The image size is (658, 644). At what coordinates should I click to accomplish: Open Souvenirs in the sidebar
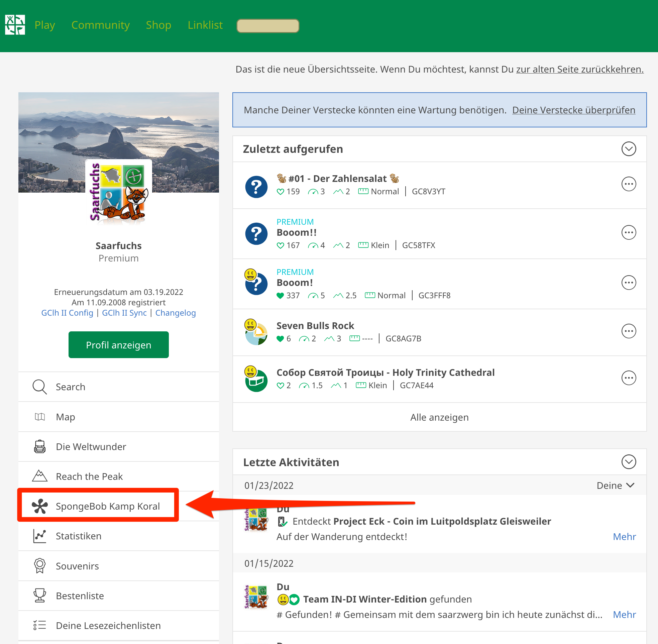coord(118,566)
